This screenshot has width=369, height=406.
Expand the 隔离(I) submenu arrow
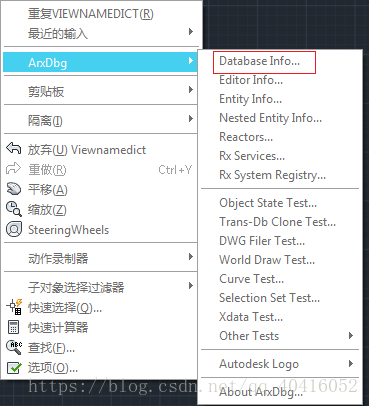[191, 118]
